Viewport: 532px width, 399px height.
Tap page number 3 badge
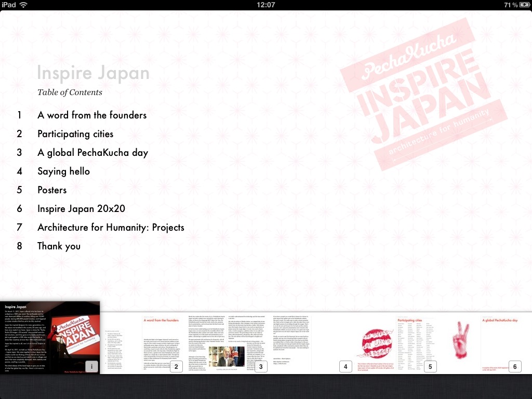pyautogui.click(x=261, y=367)
